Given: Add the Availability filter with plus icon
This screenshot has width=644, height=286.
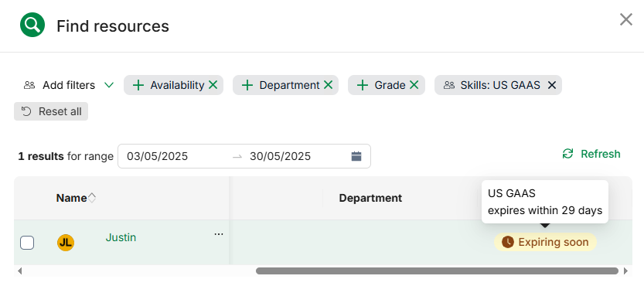Looking at the screenshot, I should point(139,85).
